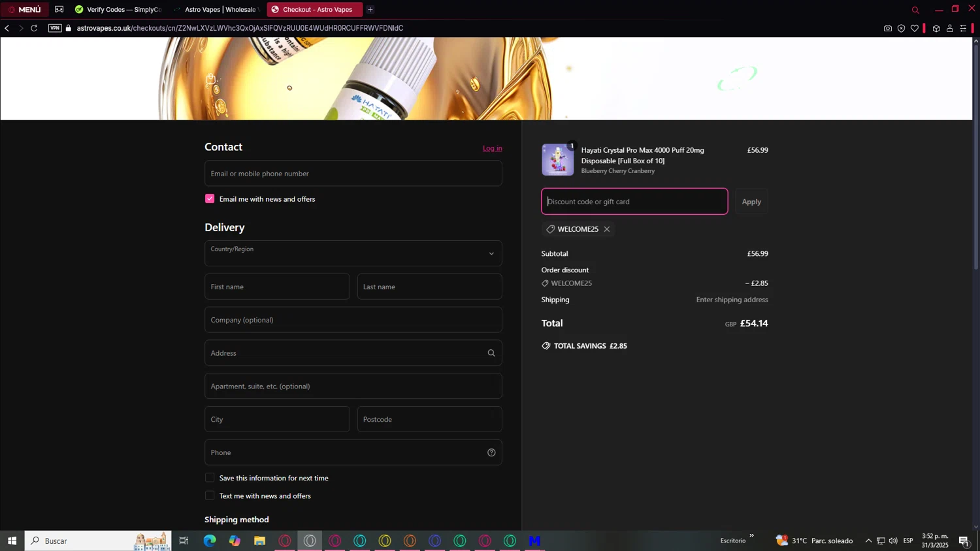The width and height of the screenshot is (980, 551).
Task: Bookmark page with the heart icon
Action: pyautogui.click(x=915, y=28)
